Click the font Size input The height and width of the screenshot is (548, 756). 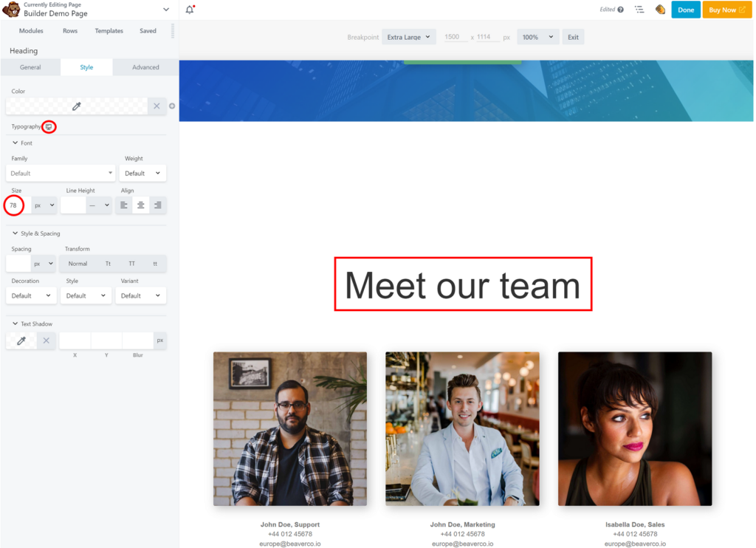pos(18,205)
